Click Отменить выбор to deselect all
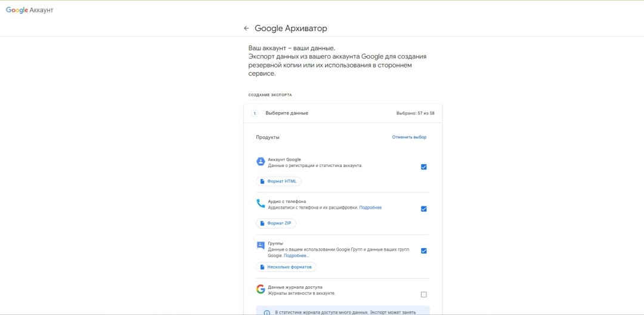The width and height of the screenshot is (644, 315). click(409, 137)
